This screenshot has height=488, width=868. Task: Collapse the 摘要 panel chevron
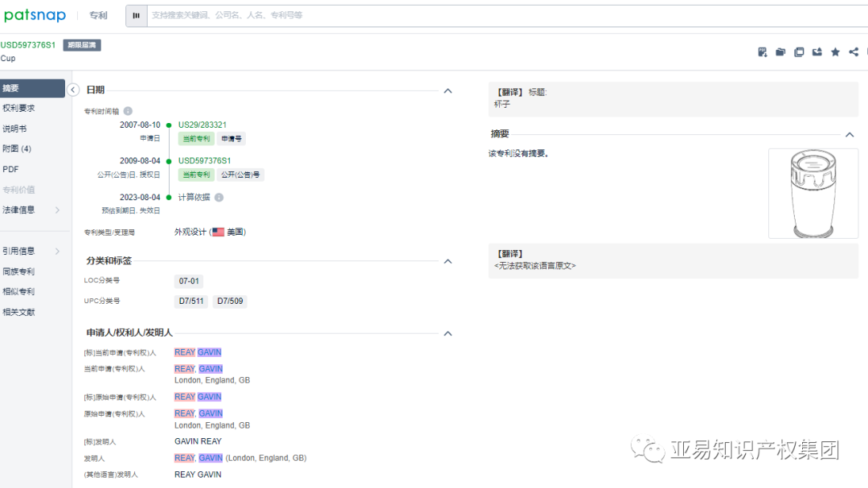(850, 134)
